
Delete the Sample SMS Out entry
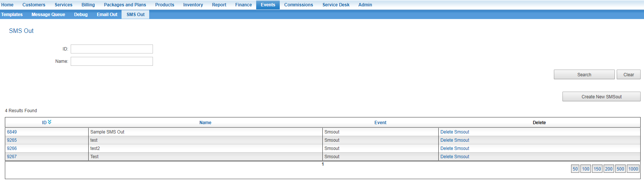[x=454, y=132]
